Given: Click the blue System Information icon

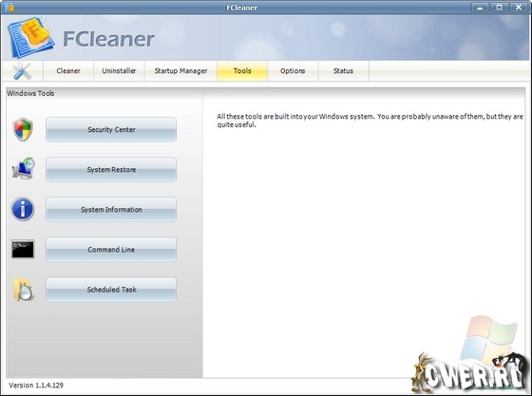Looking at the screenshot, I should 23,209.
